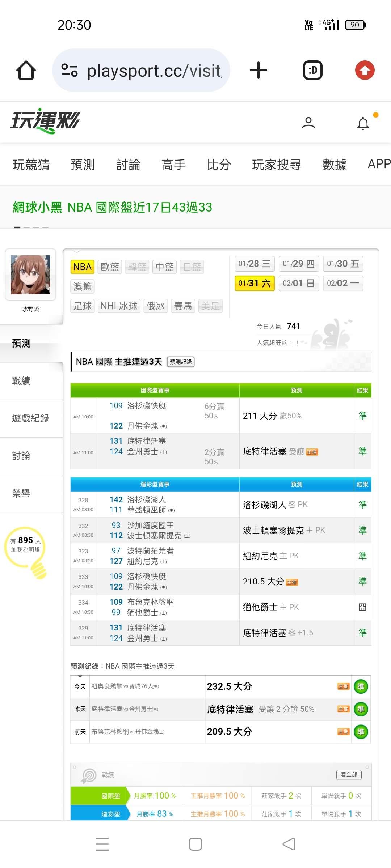The width and height of the screenshot is (391, 868).
Task: Open the 數據 nav menu
Action: 335,165
